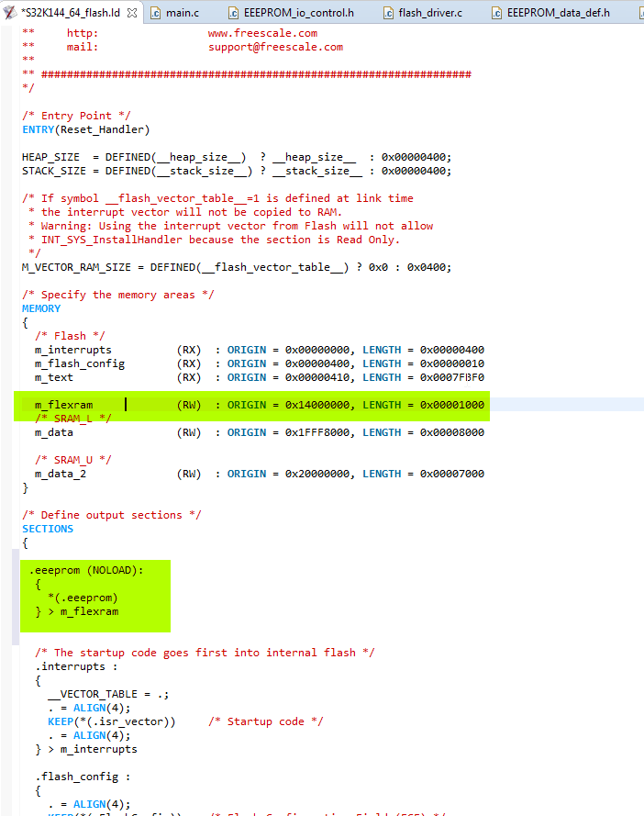Click the 0x20000000 origin value

point(316,475)
